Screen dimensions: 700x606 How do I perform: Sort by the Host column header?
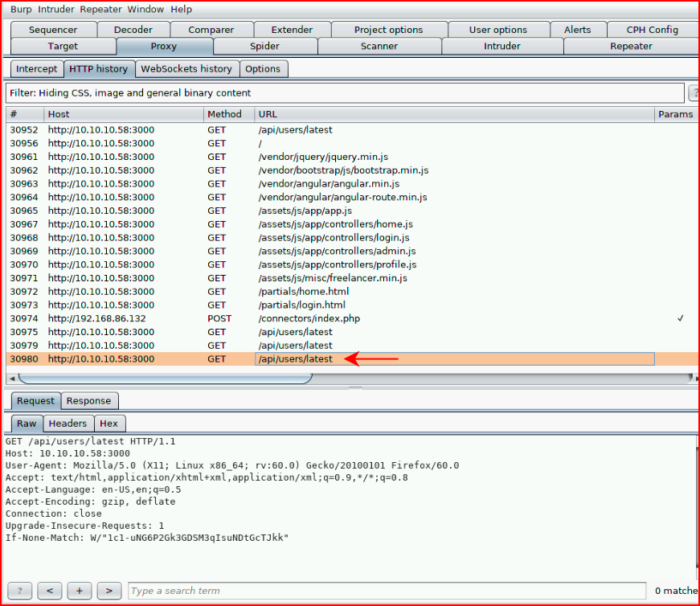124,114
